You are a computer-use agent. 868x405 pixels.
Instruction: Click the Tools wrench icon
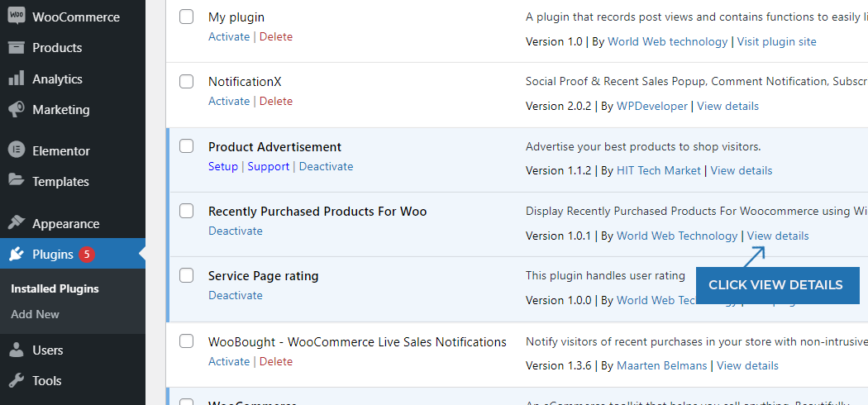[16, 380]
